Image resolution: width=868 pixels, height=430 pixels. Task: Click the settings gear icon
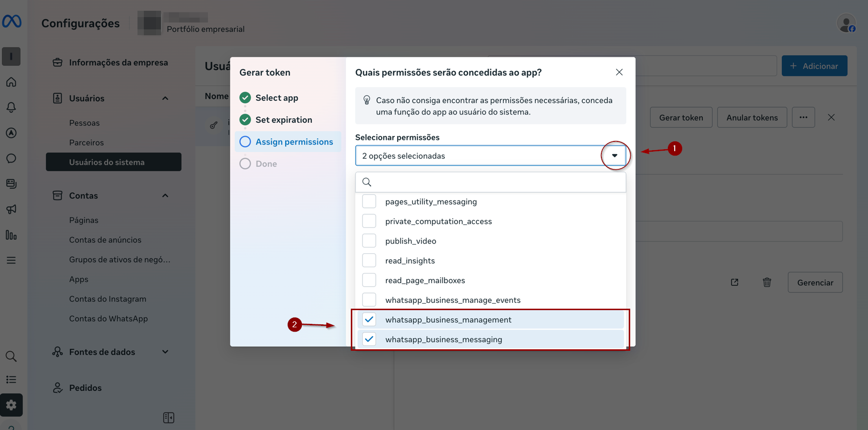pos(11,405)
